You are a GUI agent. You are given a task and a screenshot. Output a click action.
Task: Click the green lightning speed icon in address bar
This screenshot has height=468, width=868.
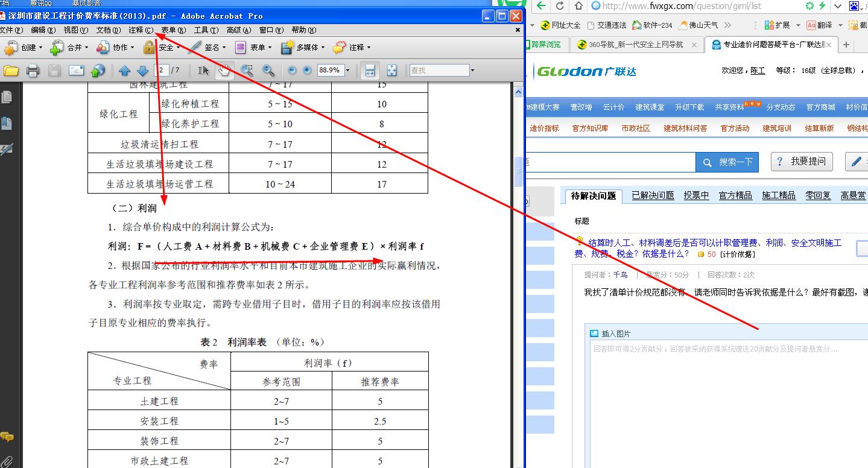coord(822,6)
